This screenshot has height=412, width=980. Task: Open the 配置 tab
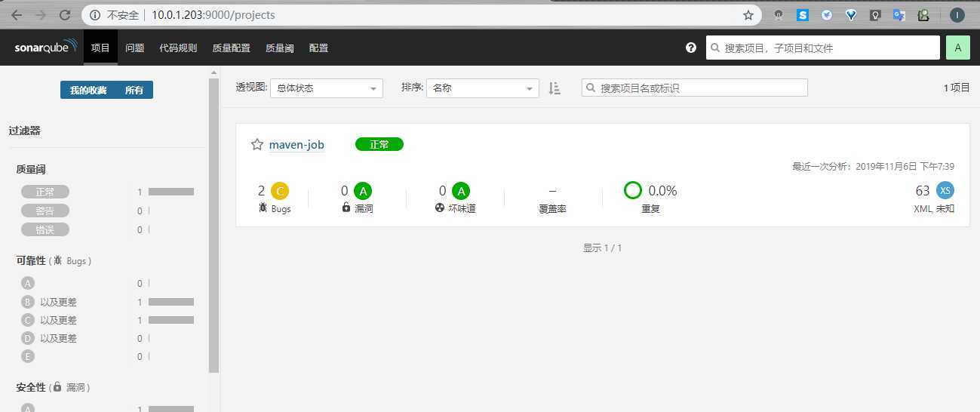pos(319,48)
